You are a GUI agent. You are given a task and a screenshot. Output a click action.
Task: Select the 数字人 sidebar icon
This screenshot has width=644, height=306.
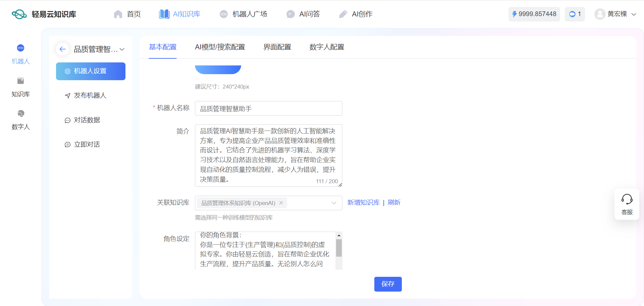pyautogui.click(x=20, y=113)
